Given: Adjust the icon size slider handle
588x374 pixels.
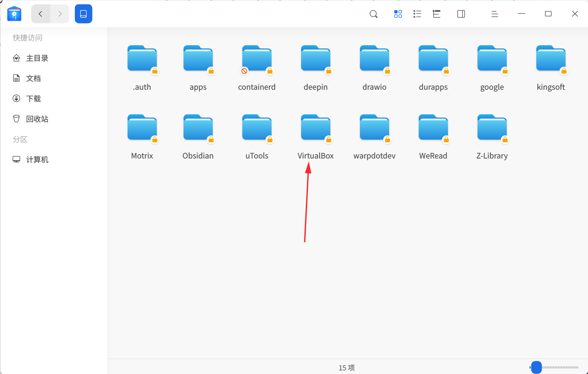Looking at the screenshot, I should coord(536,367).
